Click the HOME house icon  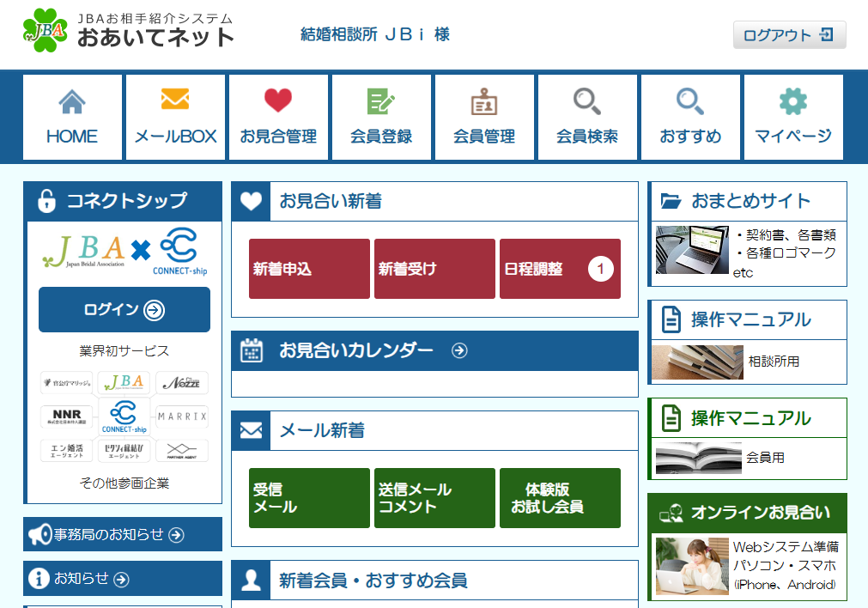(72, 102)
